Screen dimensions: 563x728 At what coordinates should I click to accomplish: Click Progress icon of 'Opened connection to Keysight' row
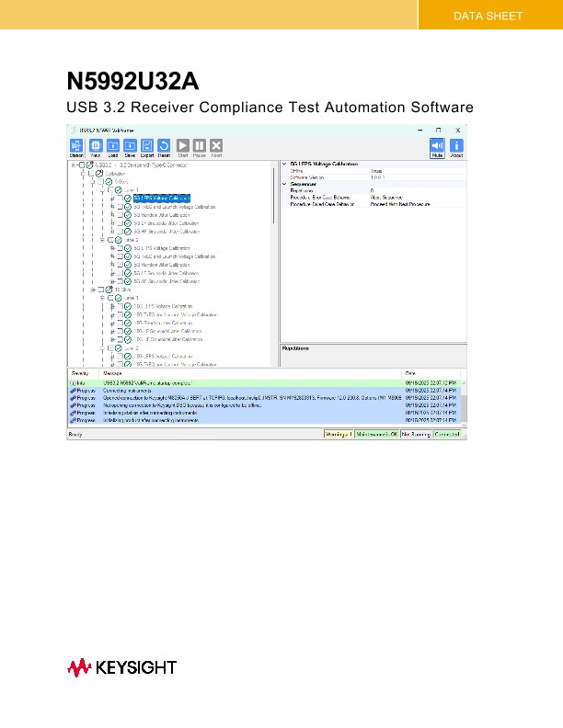[x=73, y=398]
